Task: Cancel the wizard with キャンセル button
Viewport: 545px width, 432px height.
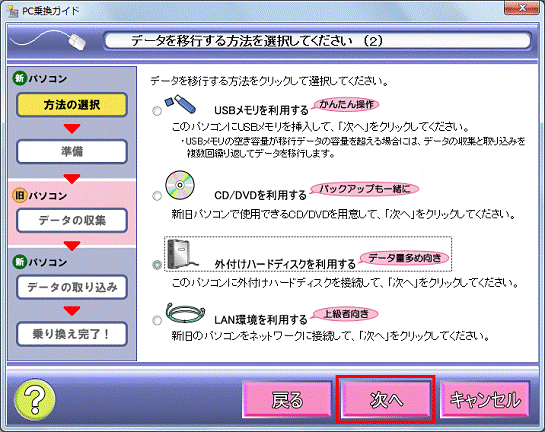Action: coord(485,400)
